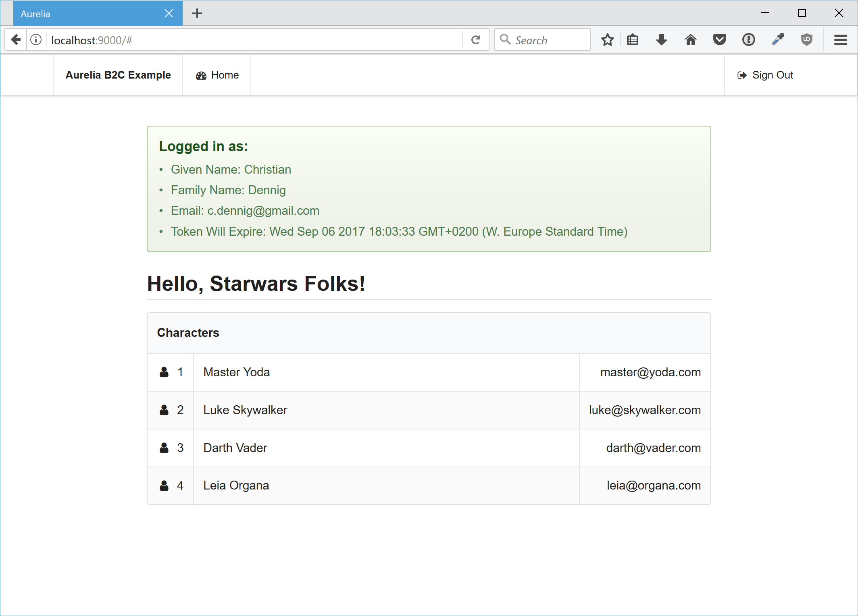Open the site information icon
This screenshot has height=616, width=858.
[x=36, y=39]
